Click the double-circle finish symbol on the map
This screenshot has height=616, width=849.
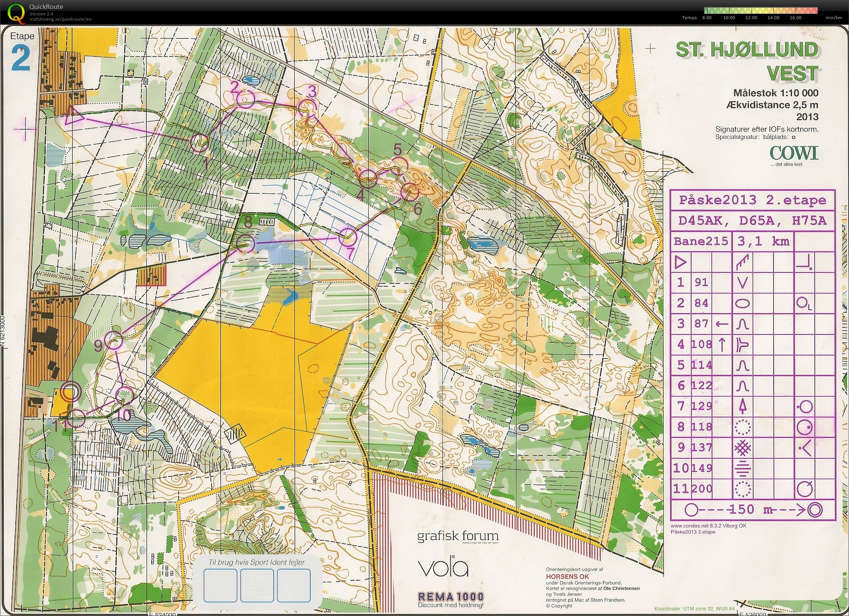pyautogui.click(x=71, y=392)
